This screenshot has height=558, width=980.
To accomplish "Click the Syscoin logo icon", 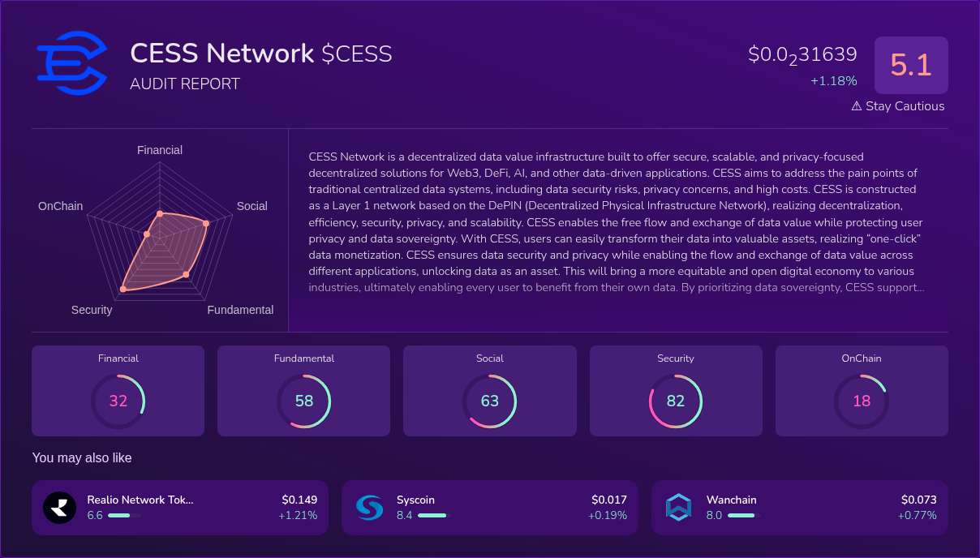I will (x=369, y=507).
